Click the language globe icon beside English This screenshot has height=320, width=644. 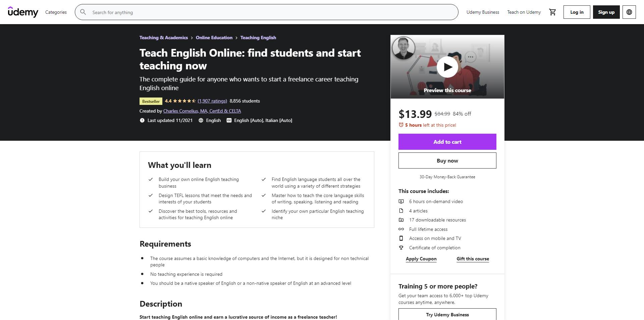pos(201,120)
